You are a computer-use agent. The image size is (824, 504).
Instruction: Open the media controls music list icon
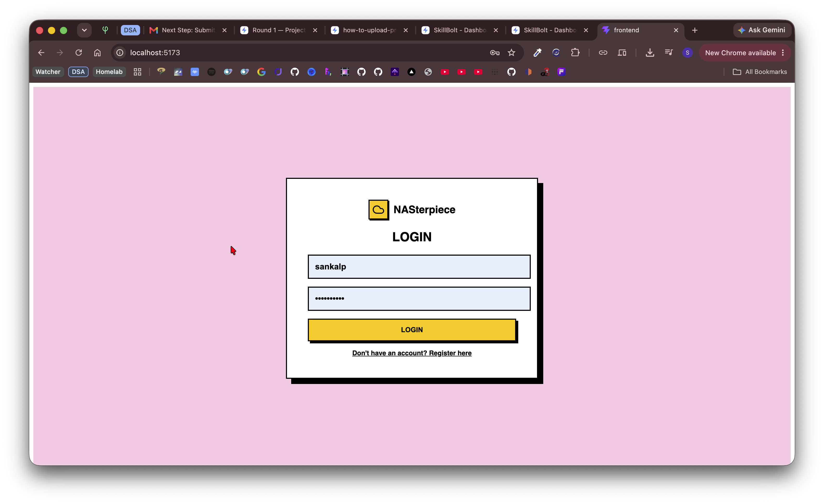pos(669,53)
